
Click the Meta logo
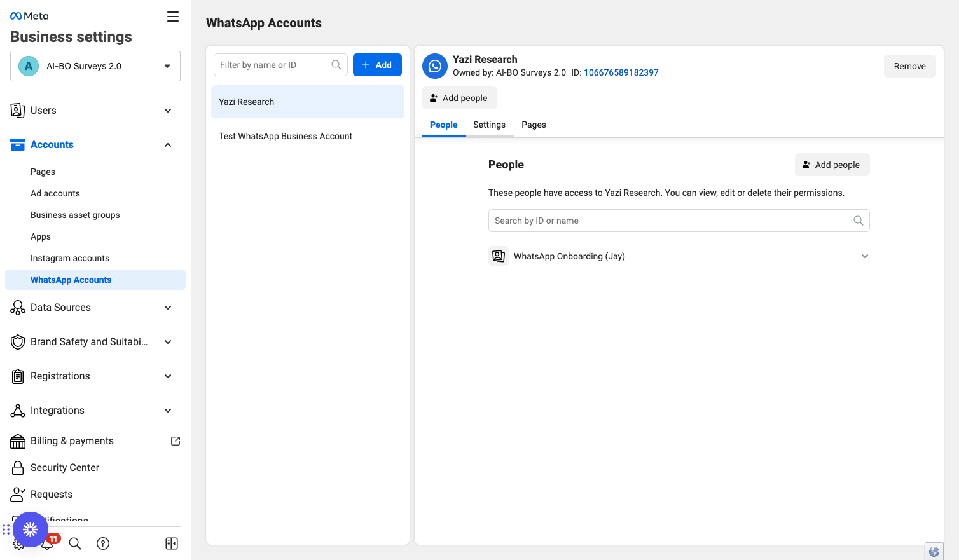tap(29, 16)
